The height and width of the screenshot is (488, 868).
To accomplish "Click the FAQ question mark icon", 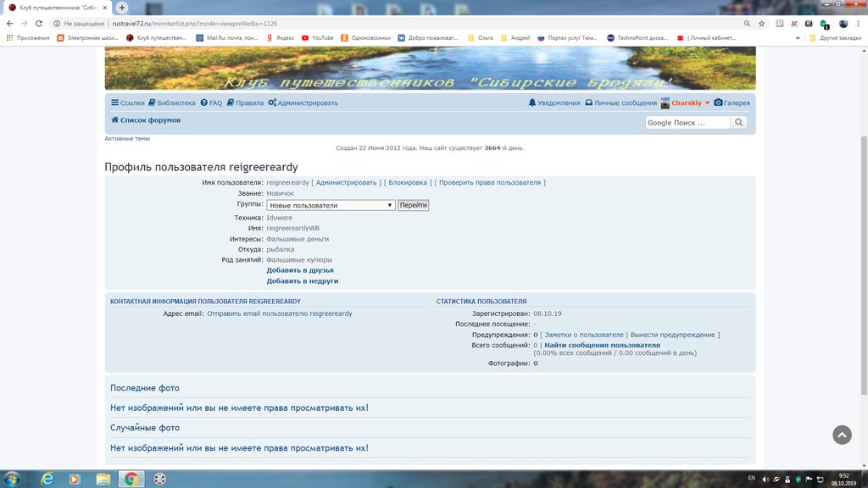I will (x=204, y=103).
